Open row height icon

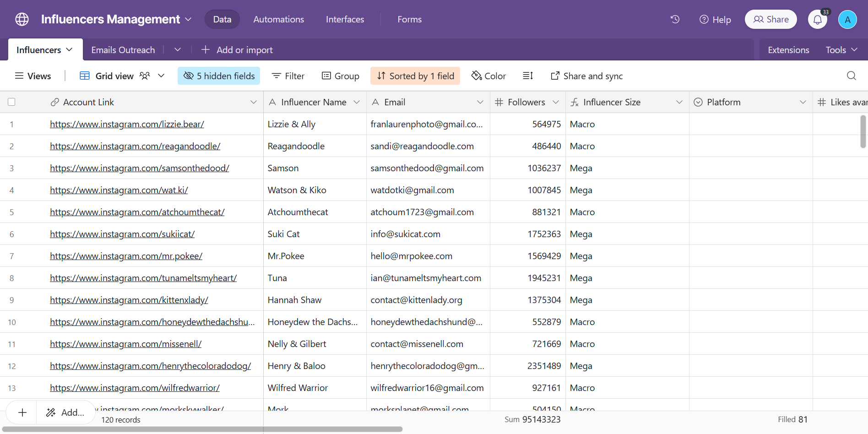528,76
